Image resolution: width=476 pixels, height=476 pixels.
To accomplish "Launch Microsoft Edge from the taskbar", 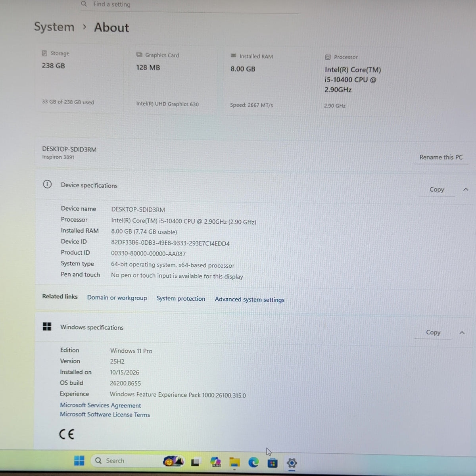I will point(253,462).
